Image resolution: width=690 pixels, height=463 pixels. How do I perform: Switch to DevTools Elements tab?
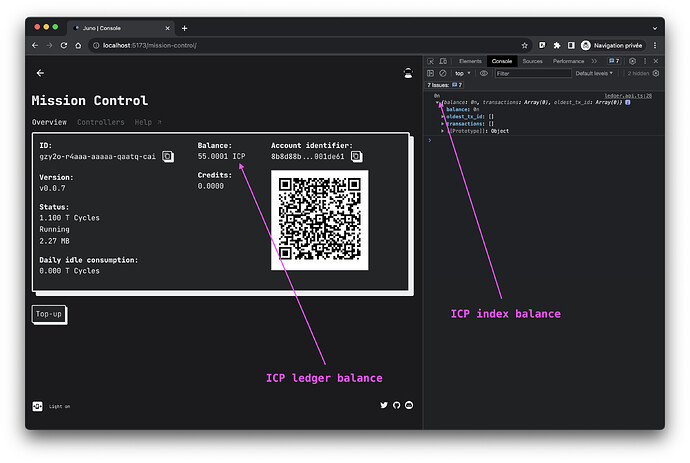(470, 61)
